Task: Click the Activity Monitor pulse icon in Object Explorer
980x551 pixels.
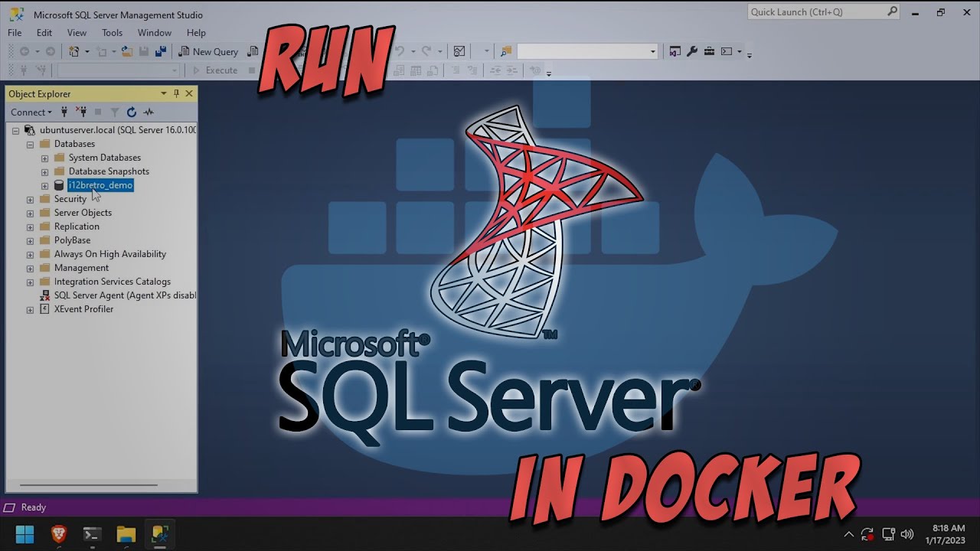Action: tap(149, 112)
